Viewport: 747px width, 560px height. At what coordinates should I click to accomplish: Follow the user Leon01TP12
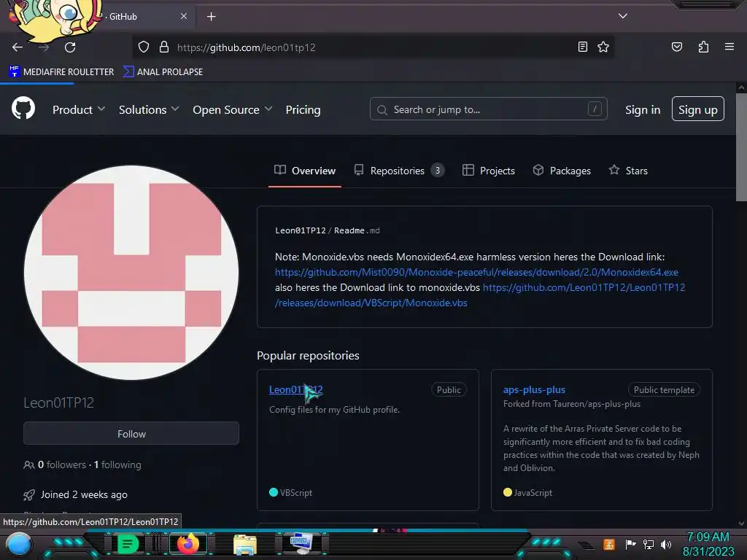point(131,433)
